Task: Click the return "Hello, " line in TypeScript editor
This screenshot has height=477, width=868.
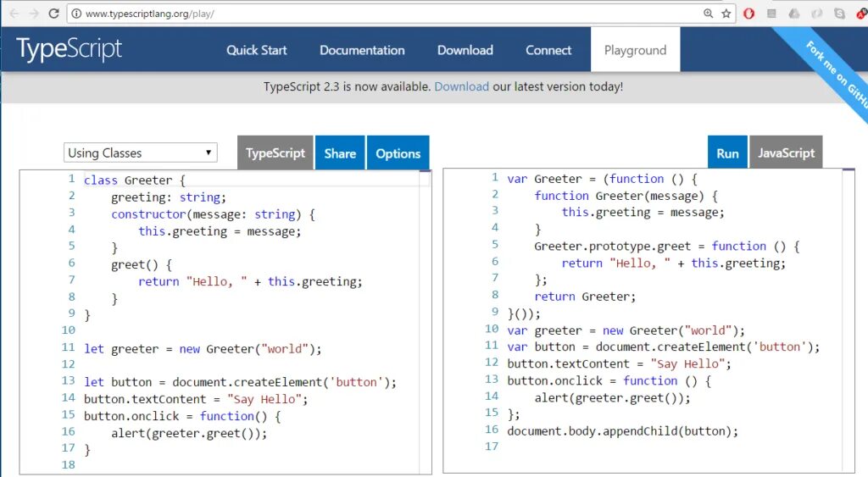Action: pos(250,281)
